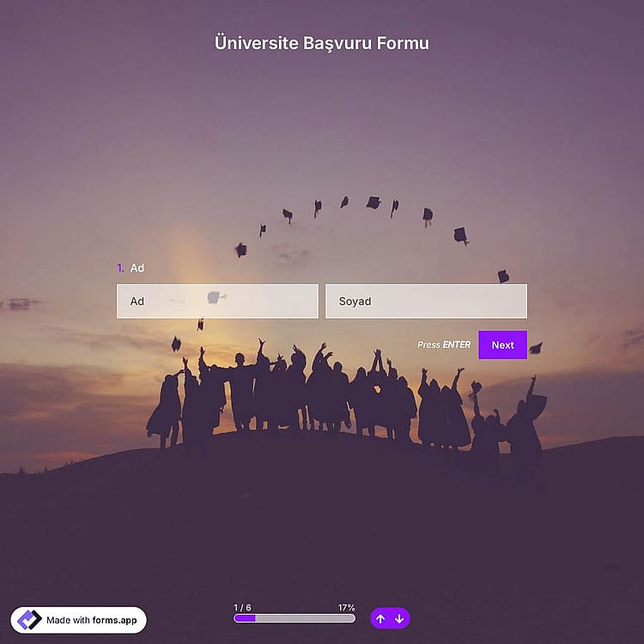Click the 1 / 6 page counter
This screenshot has width=644, height=644.
coord(242,607)
